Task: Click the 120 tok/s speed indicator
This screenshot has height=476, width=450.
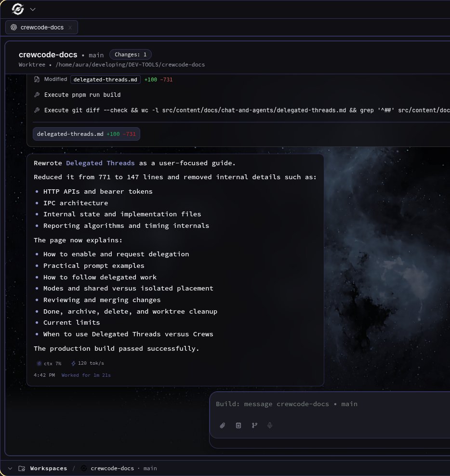Action: pyautogui.click(x=88, y=363)
